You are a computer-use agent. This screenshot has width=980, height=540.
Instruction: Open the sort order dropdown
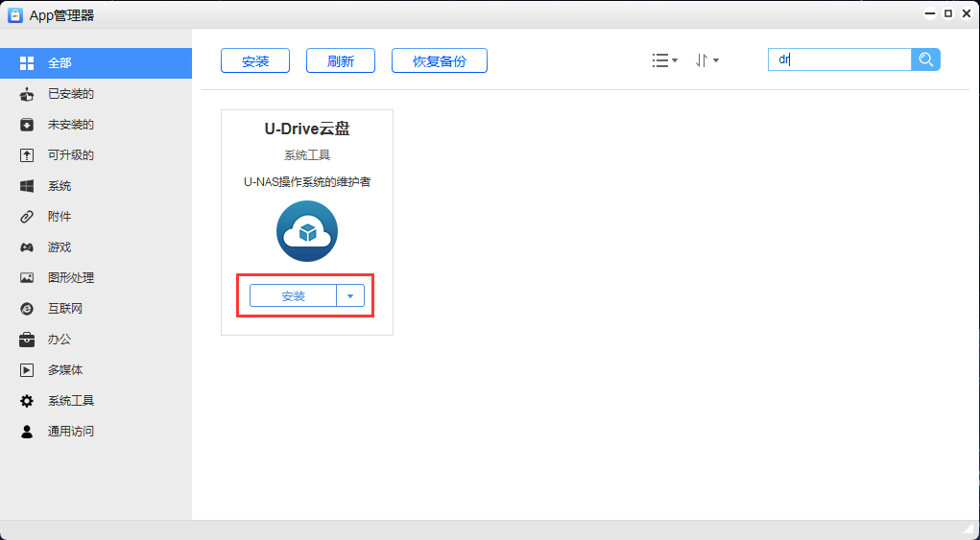(706, 60)
